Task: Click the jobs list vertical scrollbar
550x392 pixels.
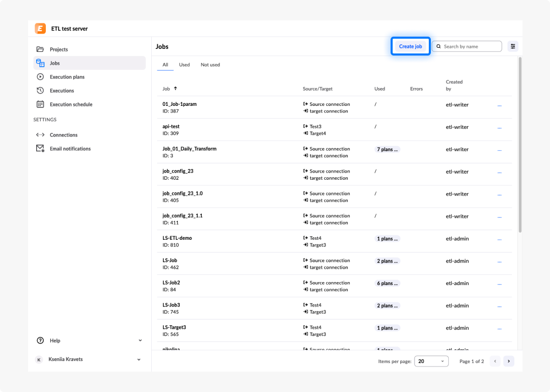Action: coord(520,145)
